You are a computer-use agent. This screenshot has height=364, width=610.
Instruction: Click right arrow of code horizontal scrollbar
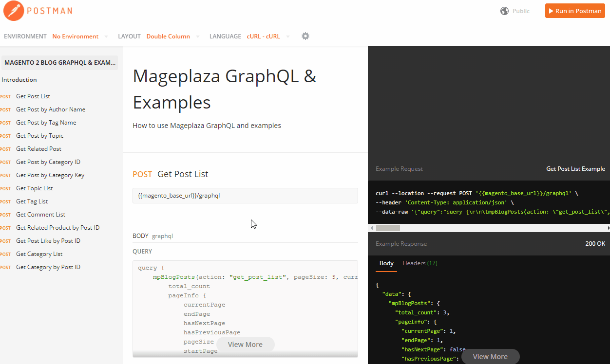tap(608, 228)
